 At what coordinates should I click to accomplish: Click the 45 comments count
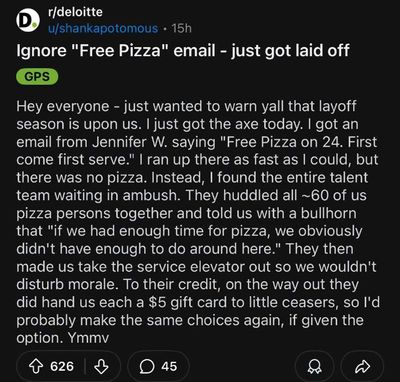169,367
